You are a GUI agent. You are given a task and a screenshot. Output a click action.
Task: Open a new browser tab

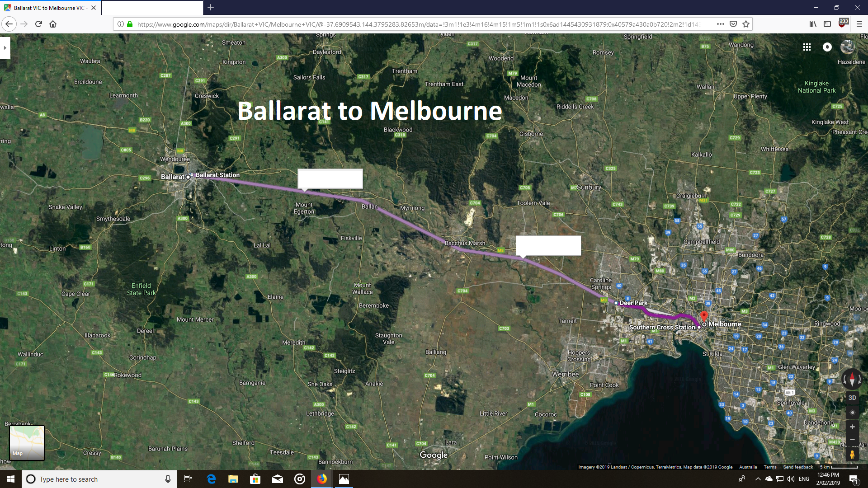click(x=211, y=8)
